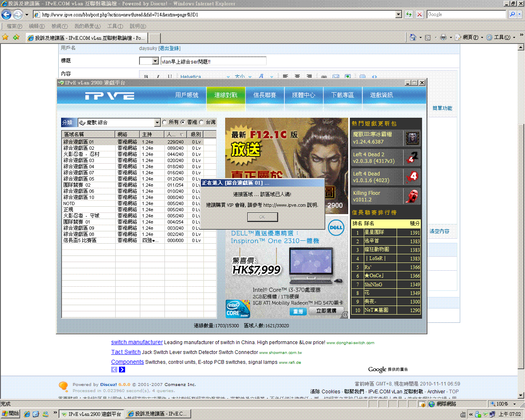
Task: Open the 檔案 (File) menu
Action: click(14, 26)
